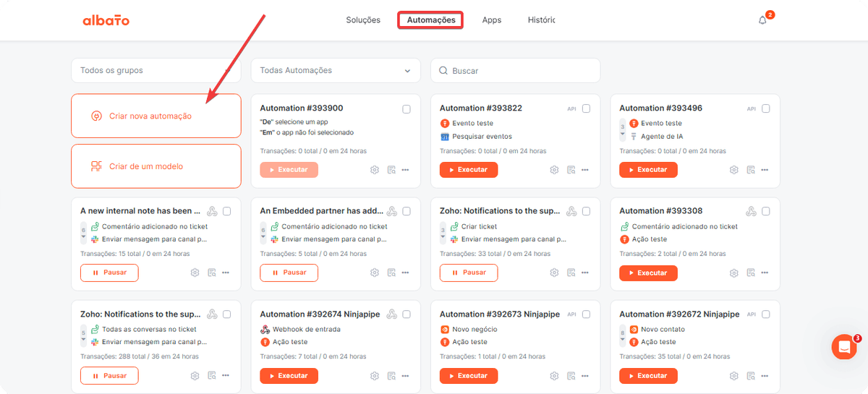Screen dimensions: 868x394
Task: Click the albato logo
Action: pos(106,20)
